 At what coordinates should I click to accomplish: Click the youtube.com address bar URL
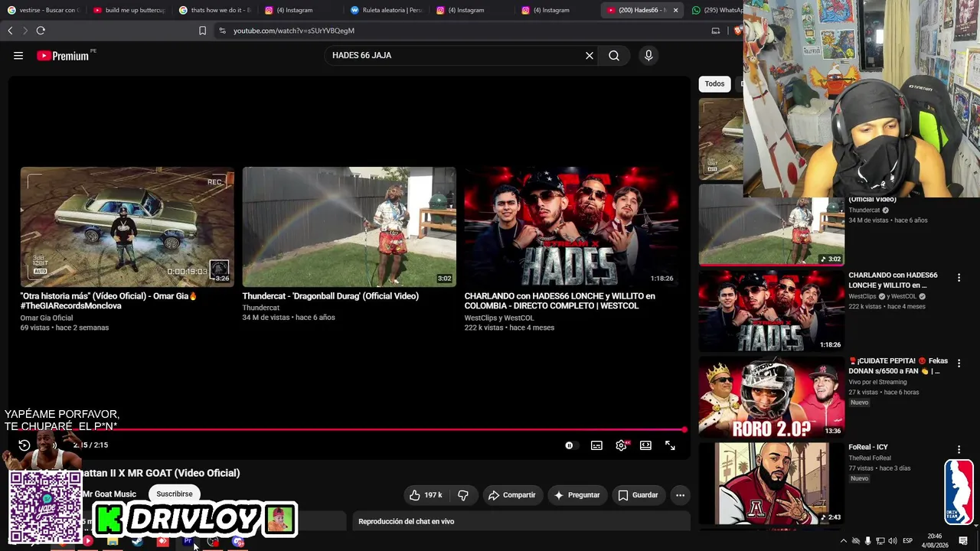pos(294,31)
